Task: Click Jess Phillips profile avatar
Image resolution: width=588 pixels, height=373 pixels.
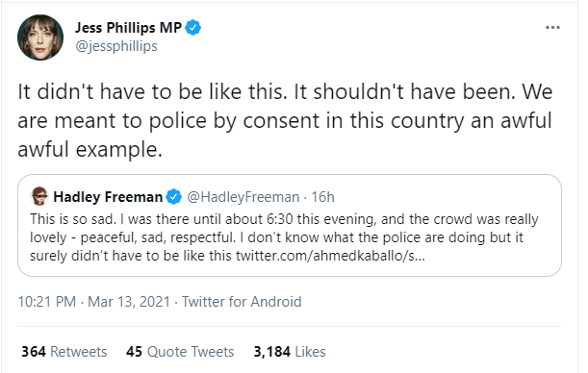Action: point(40,37)
